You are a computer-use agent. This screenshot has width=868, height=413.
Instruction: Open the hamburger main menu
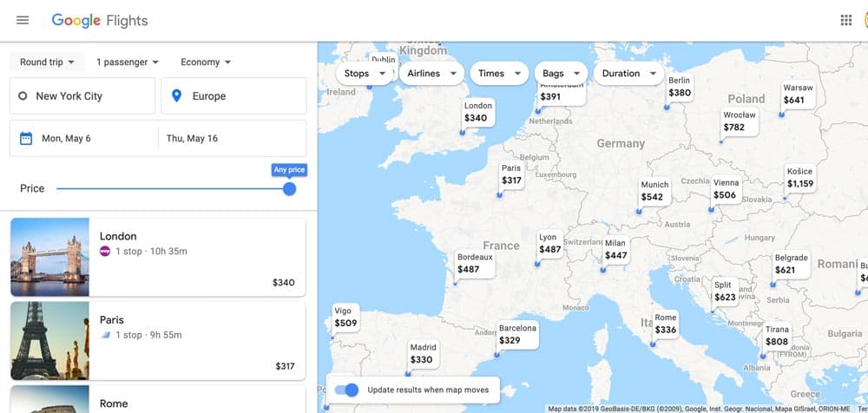click(23, 20)
